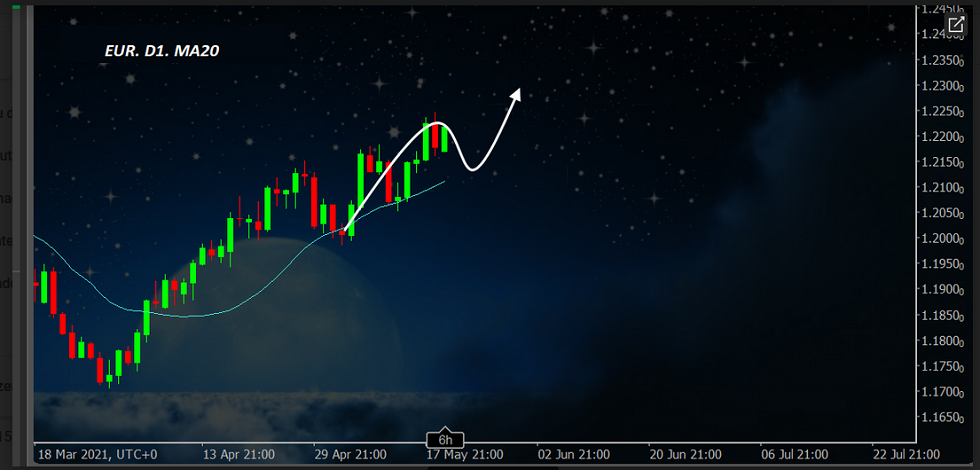This screenshot has width=980, height=470.
Task: Click the 1.1950 price level
Action: 940,264
